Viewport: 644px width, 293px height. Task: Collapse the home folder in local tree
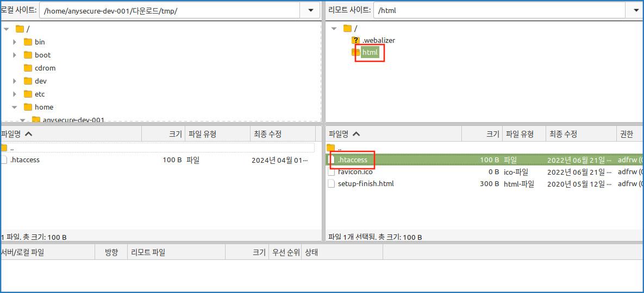(x=15, y=107)
